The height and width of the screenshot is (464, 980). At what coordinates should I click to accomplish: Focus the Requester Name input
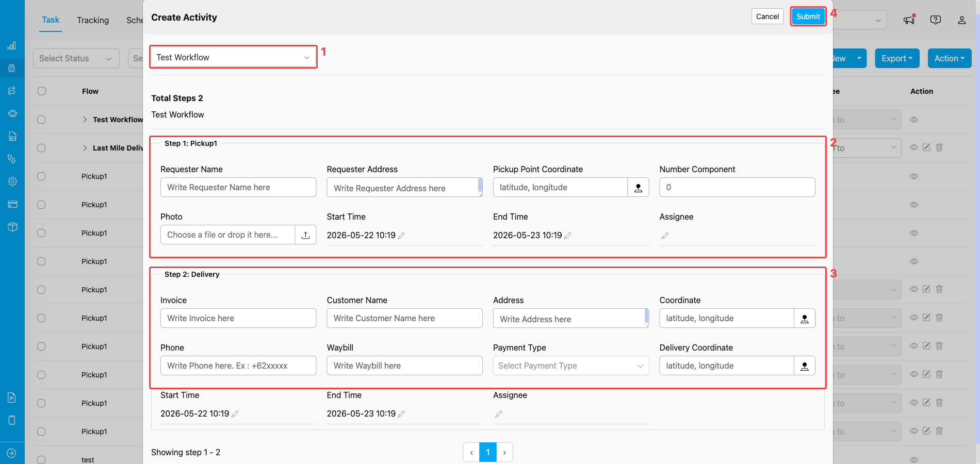(238, 188)
